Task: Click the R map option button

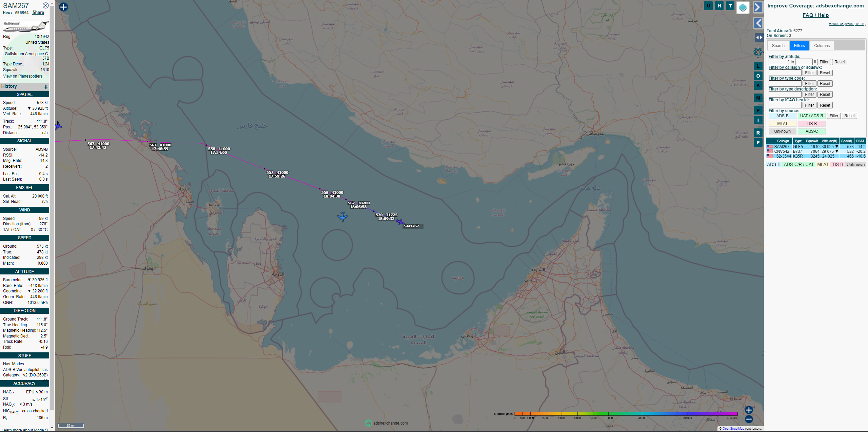Action: [x=758, y=133]
